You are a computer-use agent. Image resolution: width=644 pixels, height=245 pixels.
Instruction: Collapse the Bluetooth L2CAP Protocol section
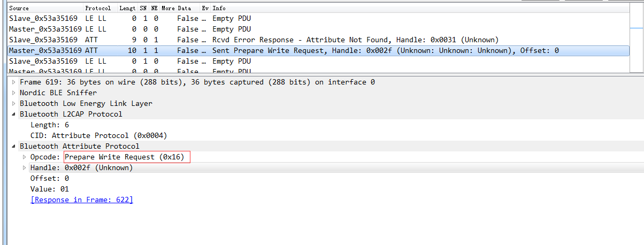(x=14, y=114)
